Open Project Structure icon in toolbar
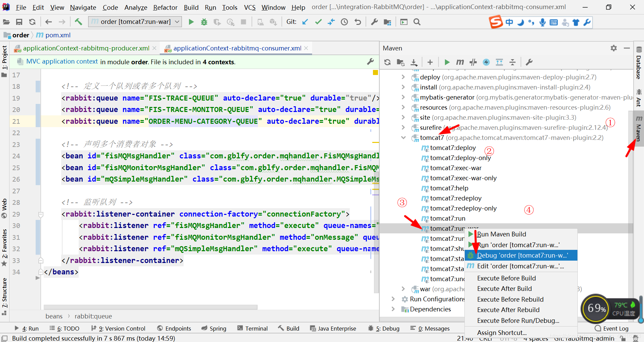Image resolution: width=644 pixels, height=342 pixels. point(387,22)
